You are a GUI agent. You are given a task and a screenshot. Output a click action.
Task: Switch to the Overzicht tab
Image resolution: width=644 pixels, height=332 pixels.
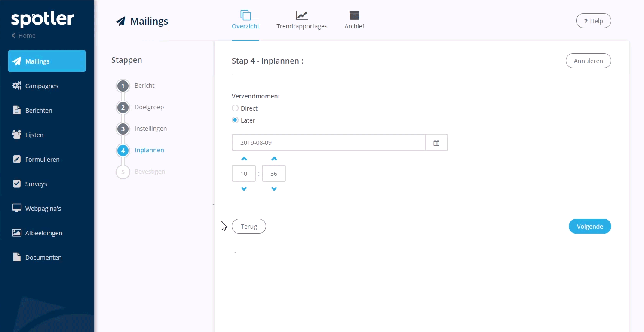pyautogui.click(x=245, y=20)
